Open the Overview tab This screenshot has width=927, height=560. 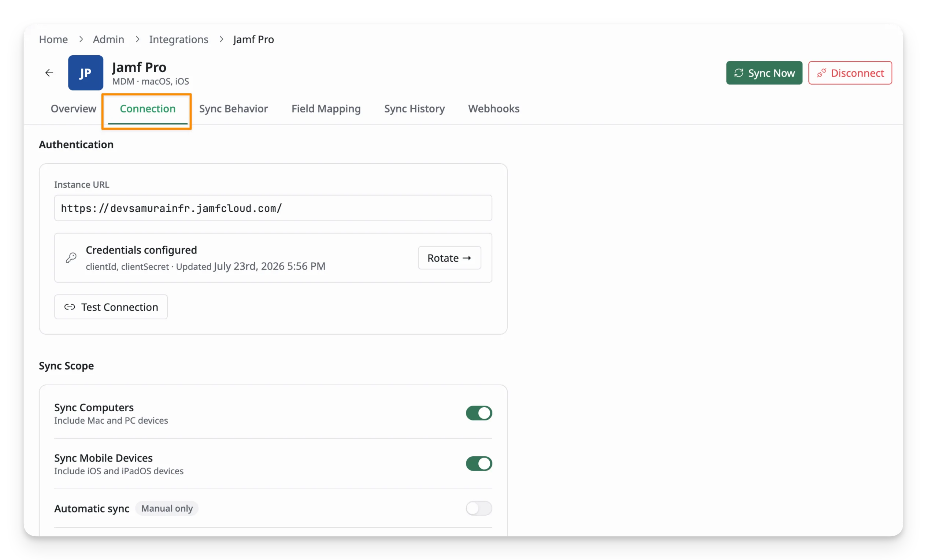[x=73, y=109]
